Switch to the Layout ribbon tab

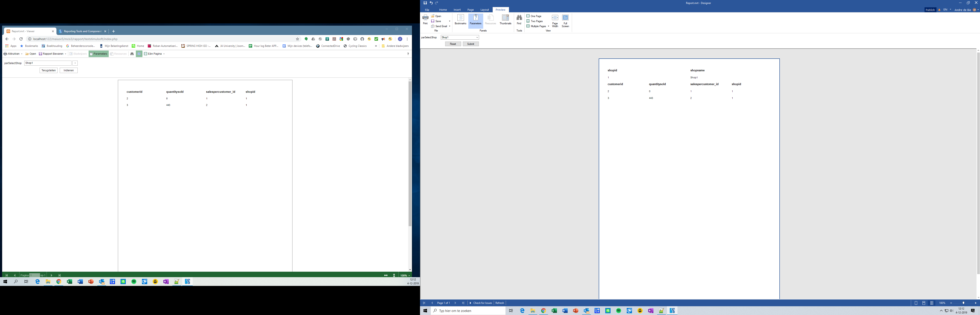click(x=485, y=10)
